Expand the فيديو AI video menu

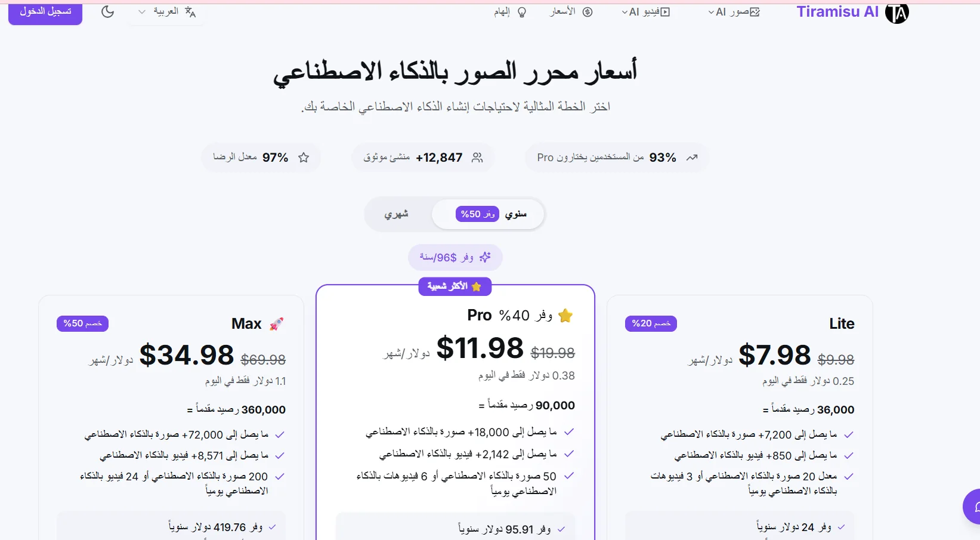coord(646,12)
